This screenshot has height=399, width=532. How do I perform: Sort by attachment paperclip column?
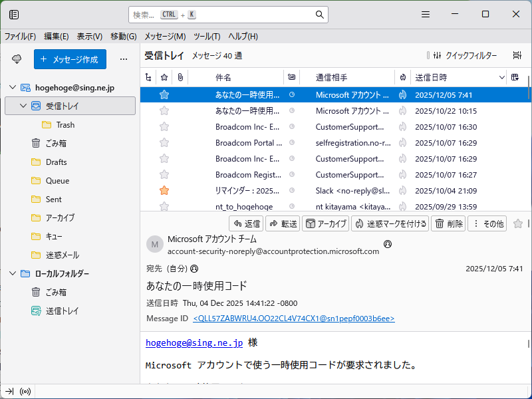[x=180, y=77]
